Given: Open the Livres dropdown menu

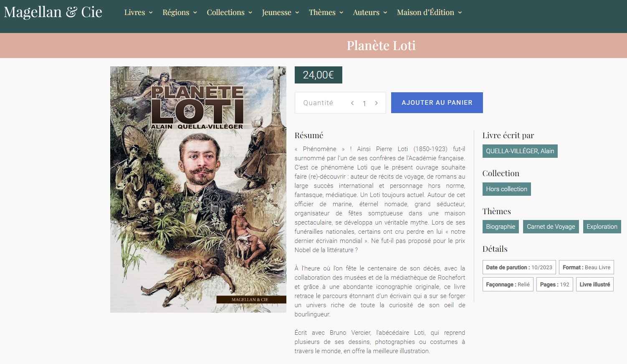Looking at the screenshot, I should tap(138, 13).
